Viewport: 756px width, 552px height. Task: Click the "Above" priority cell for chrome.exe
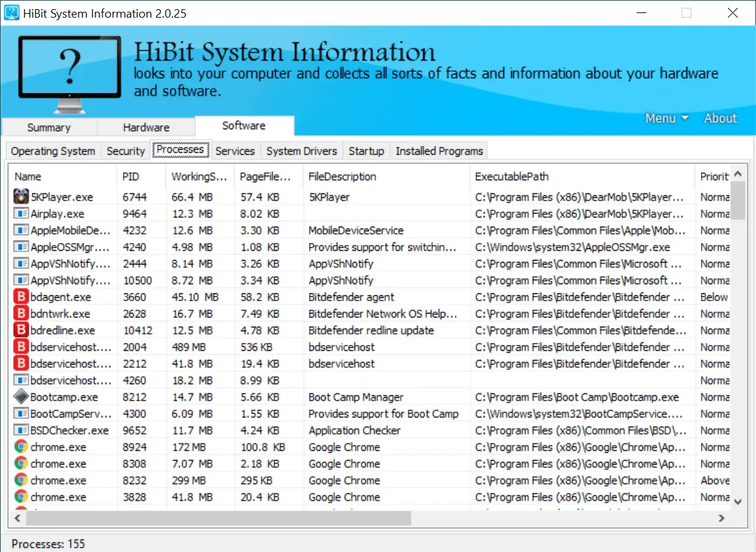coord(715,480)
